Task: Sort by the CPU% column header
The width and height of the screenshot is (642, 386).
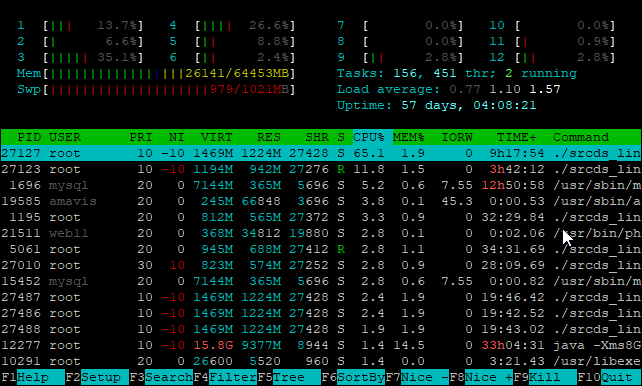Action: pos(369,137)
